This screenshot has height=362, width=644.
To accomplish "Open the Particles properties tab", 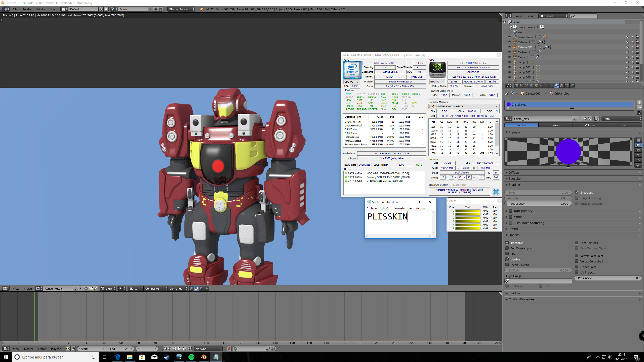I will tap(567, 85).
